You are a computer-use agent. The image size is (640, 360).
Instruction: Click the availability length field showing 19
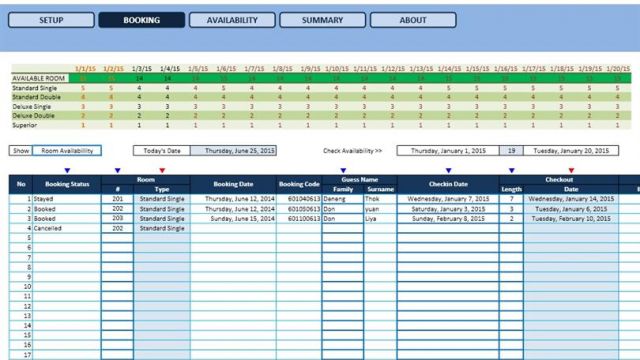tap(511, 151)
